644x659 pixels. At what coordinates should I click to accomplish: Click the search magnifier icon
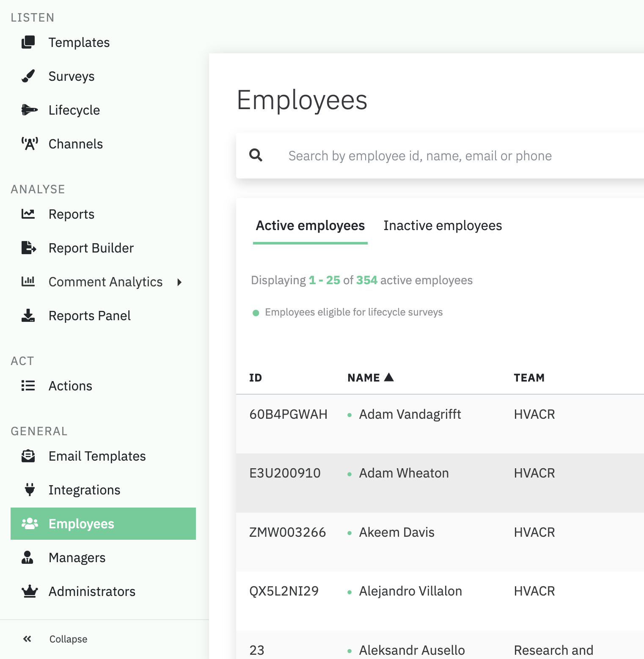coord(256,155)
